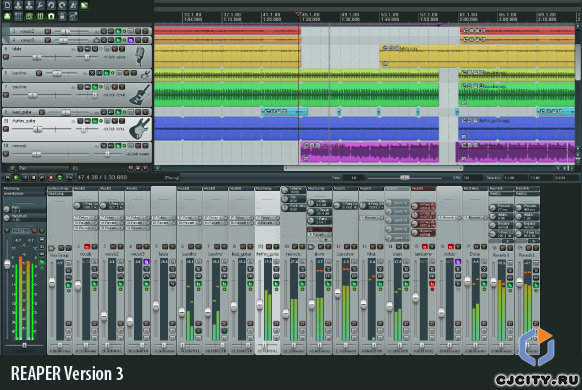
Task: Record-arm the electric guitar track
Action: click(x=6, y=129)
